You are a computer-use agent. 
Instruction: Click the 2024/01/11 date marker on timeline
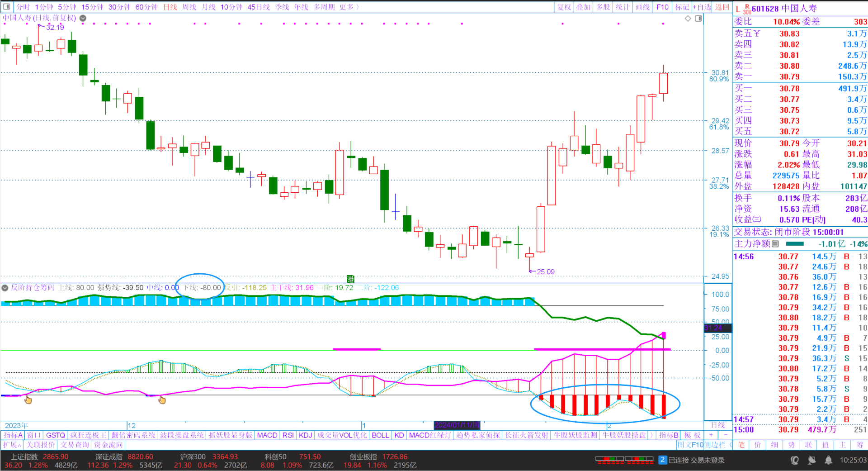(x=457, y=425)
